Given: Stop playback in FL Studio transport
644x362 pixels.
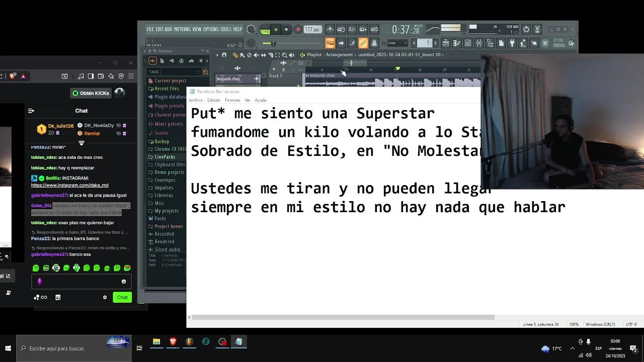Looking at the screenshot, I should click(286, 30).
